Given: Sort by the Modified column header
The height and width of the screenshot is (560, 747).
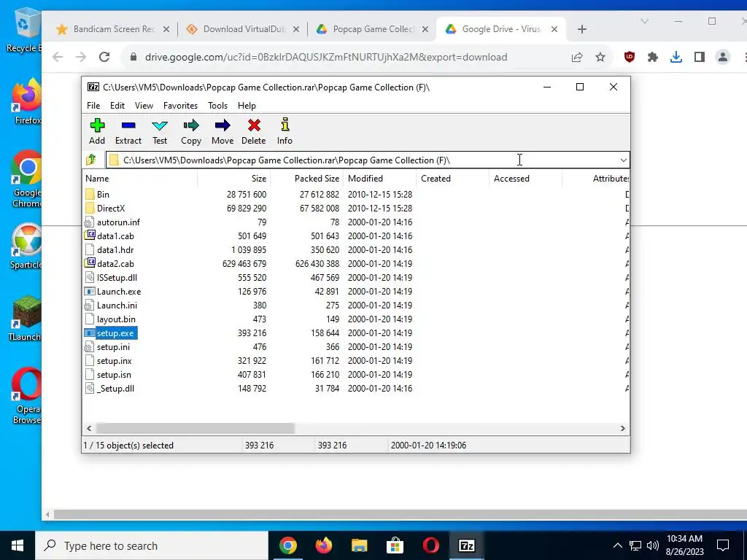Looking at the screenshot, I should click(379, 179).
